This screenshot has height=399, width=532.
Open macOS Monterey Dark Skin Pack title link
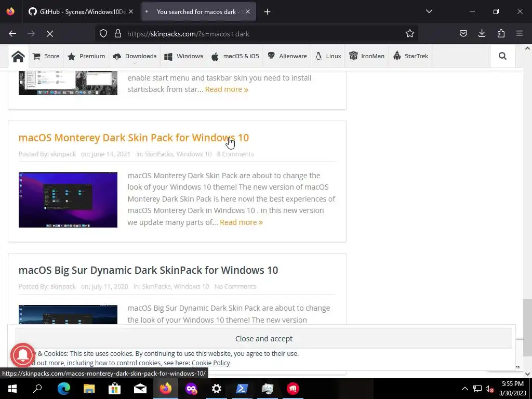pyautogui.click(x=134, y=138)
